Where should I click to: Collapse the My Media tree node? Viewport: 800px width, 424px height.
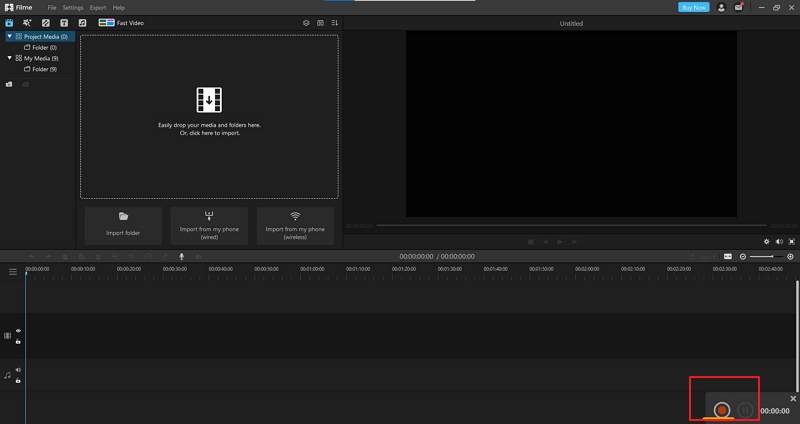[9, 58]
